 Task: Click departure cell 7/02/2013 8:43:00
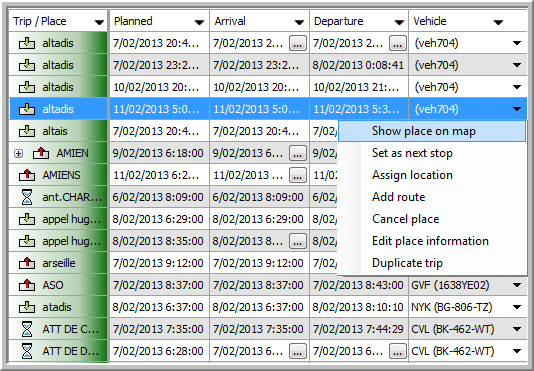click(358, 285)
